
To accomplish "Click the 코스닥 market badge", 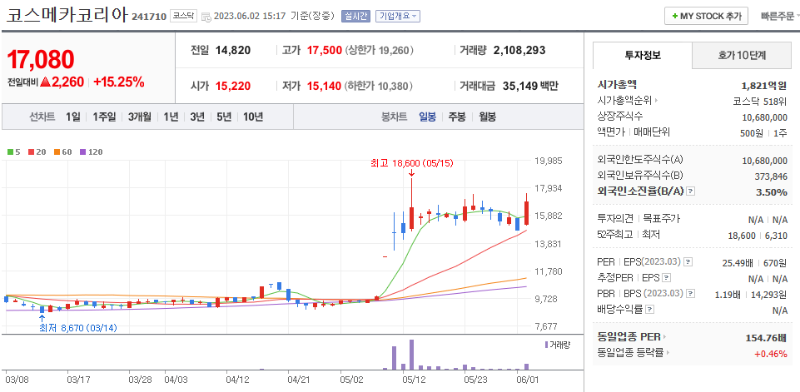I will tap(183, 16).
